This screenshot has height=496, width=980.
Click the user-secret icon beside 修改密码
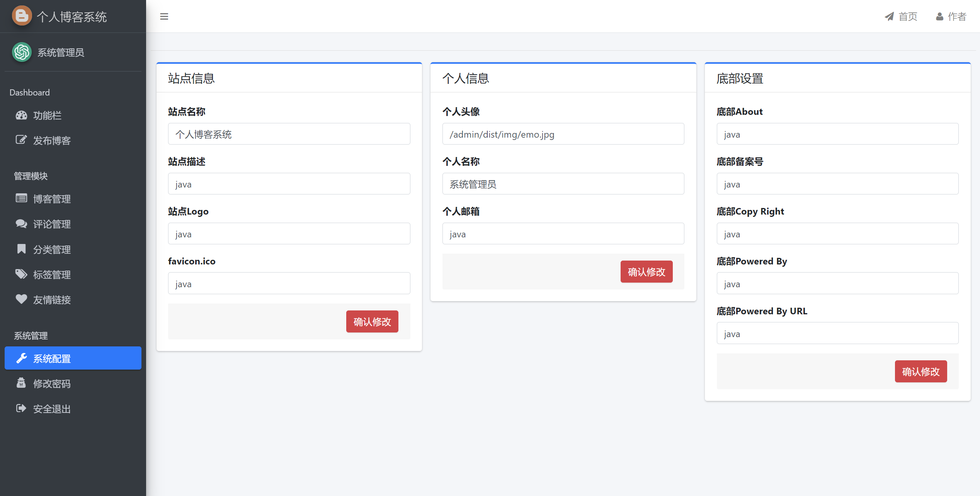21,383
